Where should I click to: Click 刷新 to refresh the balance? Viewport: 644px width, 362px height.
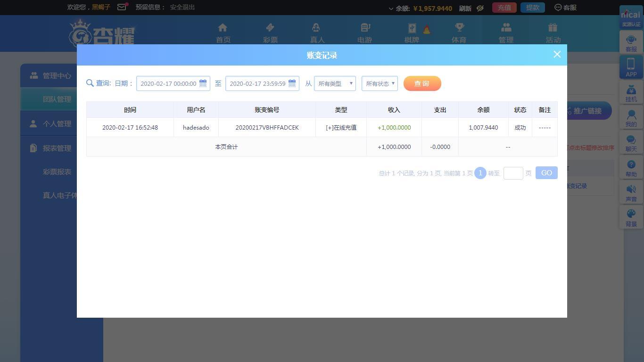[x=465, y=8]
